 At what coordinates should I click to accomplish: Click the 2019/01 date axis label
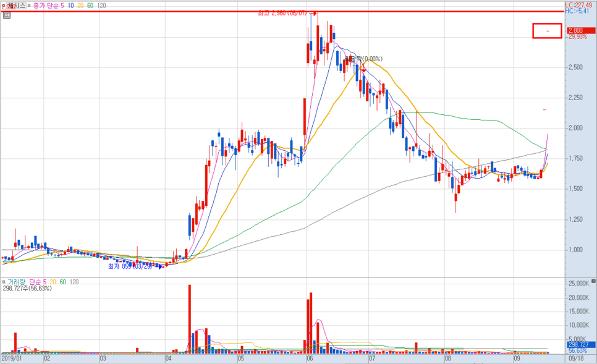pos(11,358)
